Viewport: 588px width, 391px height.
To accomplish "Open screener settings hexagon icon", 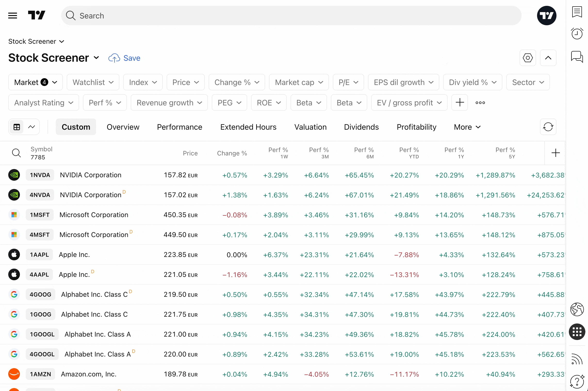I will [528, 58].
